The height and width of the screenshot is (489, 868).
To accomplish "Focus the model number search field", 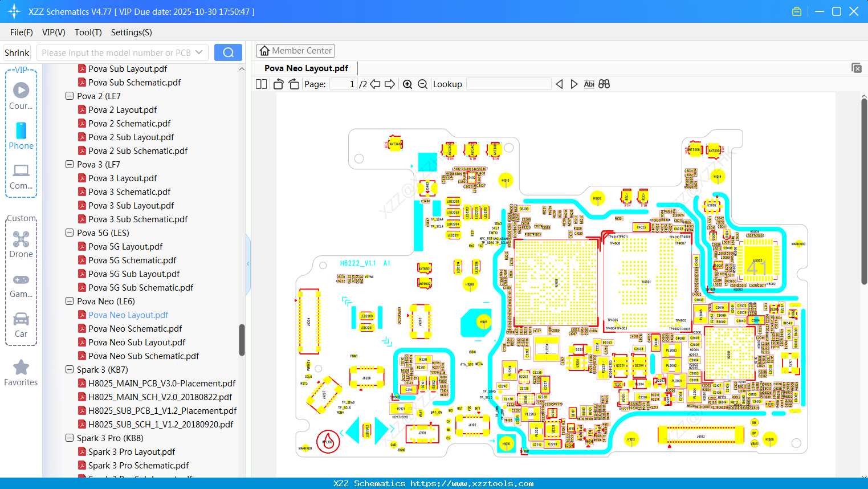I will (x=116, y=52).
